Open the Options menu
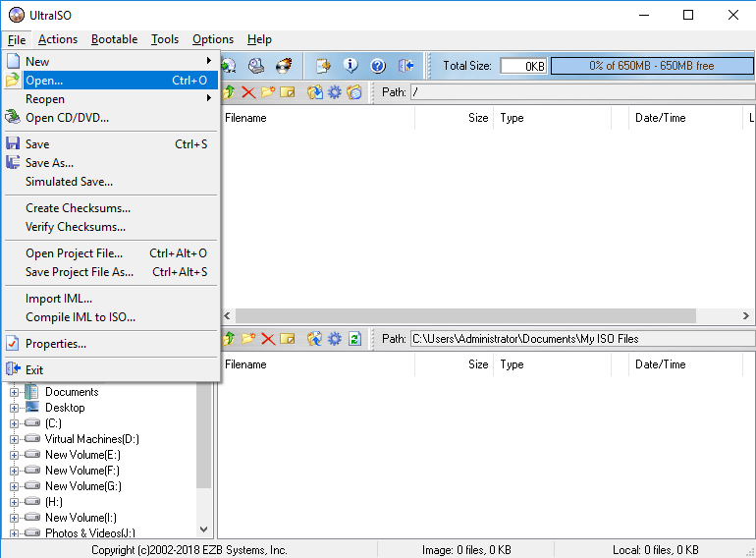 [x=213, y=39]
